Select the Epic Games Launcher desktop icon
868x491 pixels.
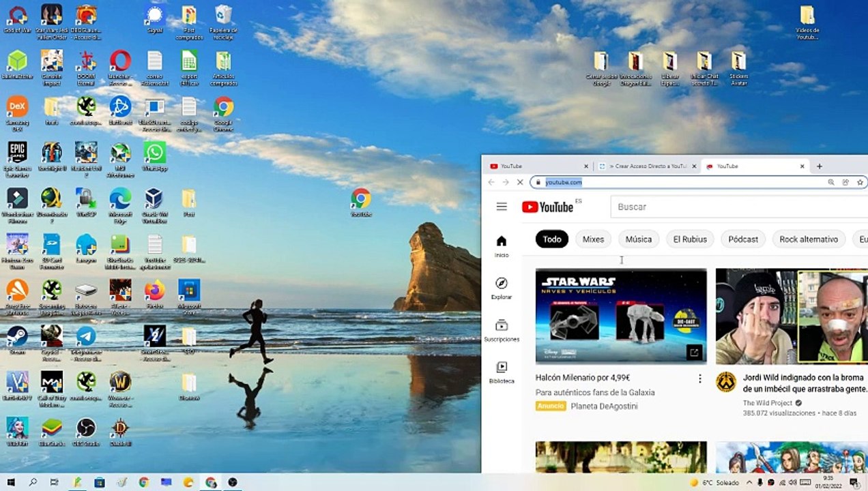[x=17, y=160]
